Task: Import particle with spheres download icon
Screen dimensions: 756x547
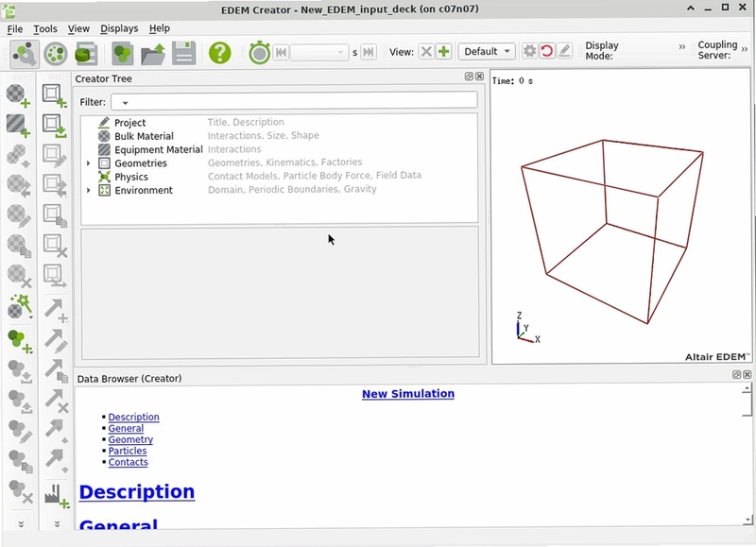Action: (19, 371)
